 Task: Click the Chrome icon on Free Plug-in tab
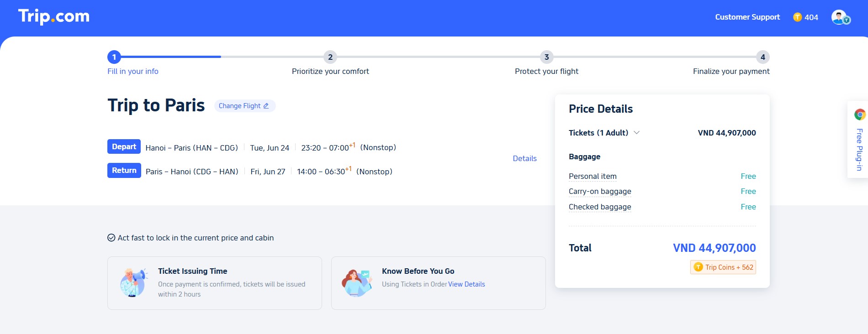[860, 115]
